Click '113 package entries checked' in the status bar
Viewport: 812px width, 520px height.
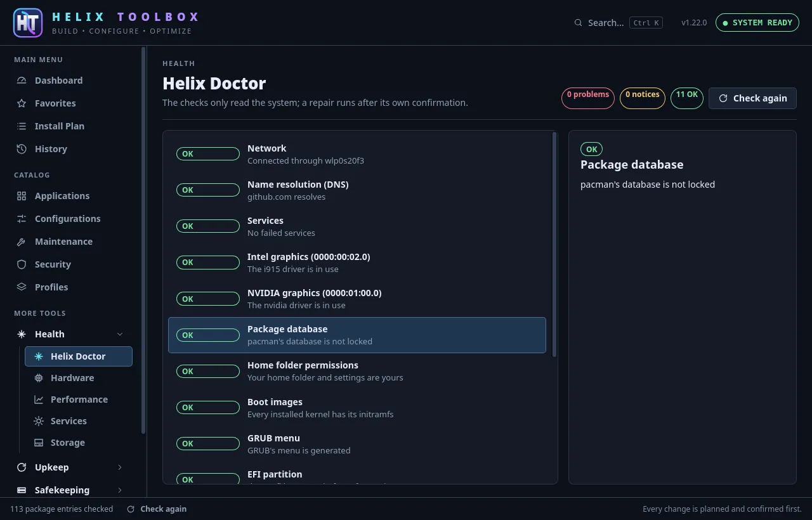(x=62, y=509)
